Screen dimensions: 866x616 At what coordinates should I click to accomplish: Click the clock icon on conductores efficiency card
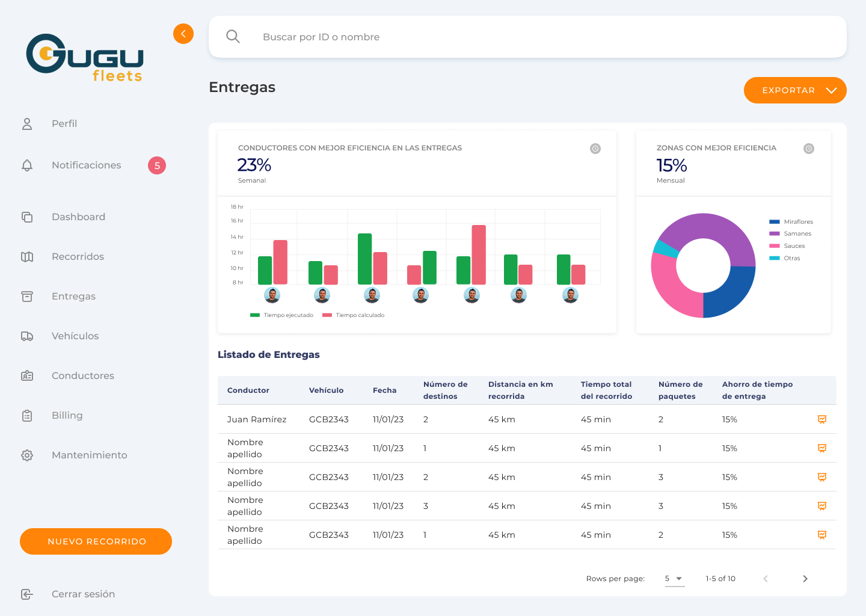pos(595,149)
